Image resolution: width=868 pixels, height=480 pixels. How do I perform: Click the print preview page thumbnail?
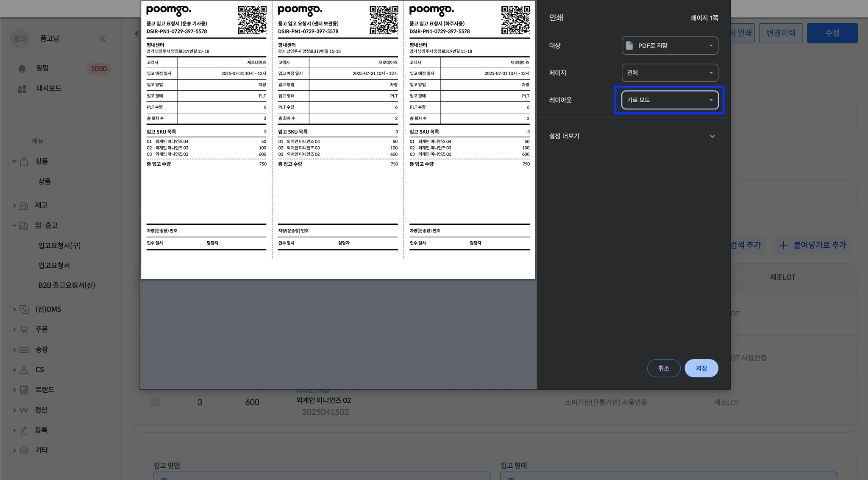point(338,140)
